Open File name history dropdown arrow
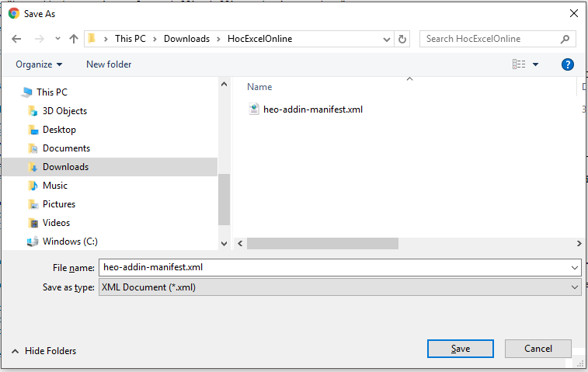The height and width of the screenshot is (372, 588). click(x=575, y=268)
